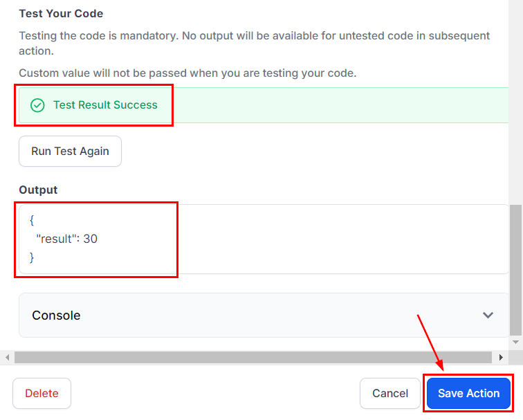Delete this action using Delete button
Screen dimensions: 523x420
tap(42, 393)
